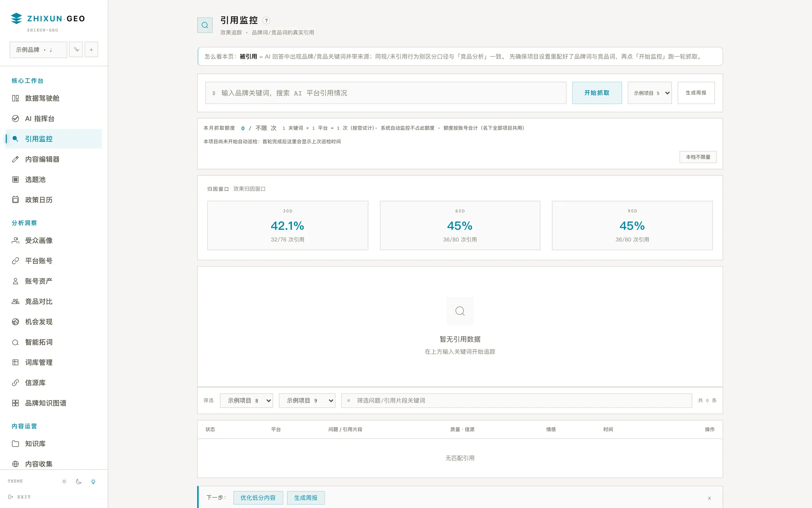812x508 pixels.
Task: Open 词库管理 table icon
Action: (x=15, y=362)
